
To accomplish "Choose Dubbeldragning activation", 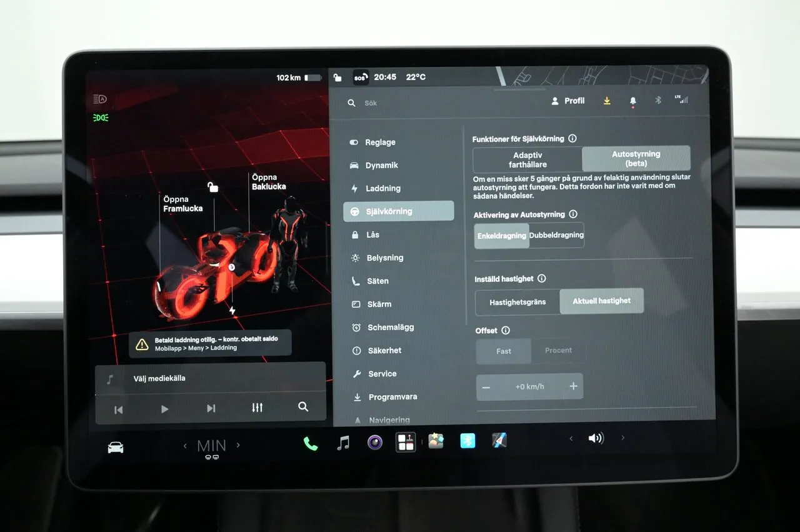I will [556, 236].
